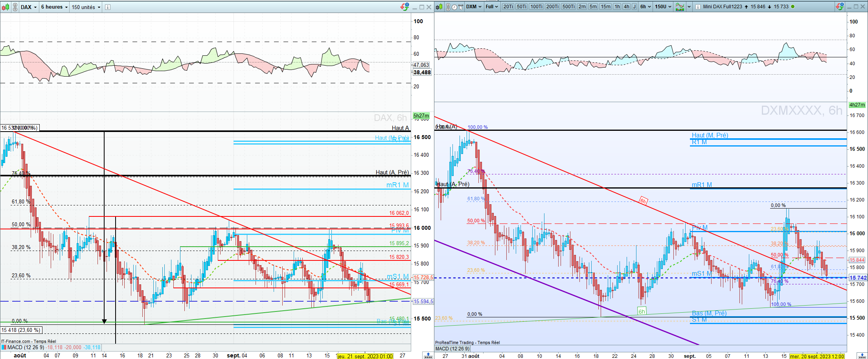Open the info icon in DAX toolbar
Image resolution: width=868 pixels, height=359 pixels.
pyautogui.click(x=107, y=7)
